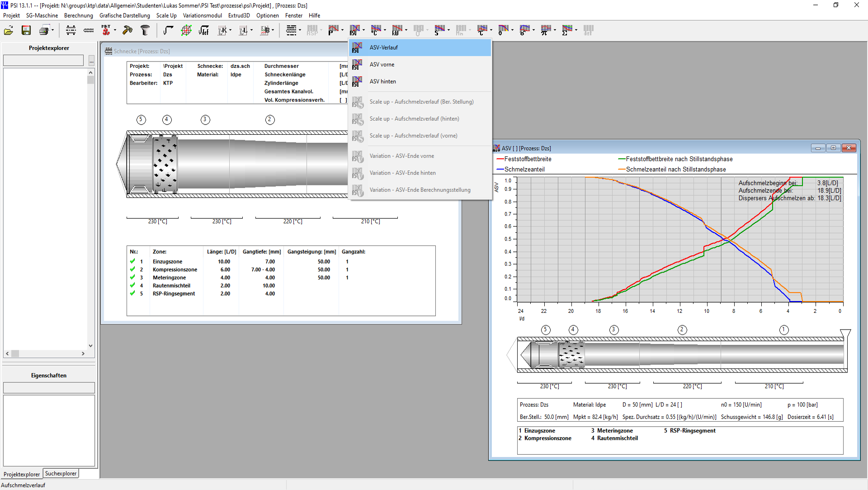Click the S curve toolbar icon
868x490 pixels.
pos(439,30)
